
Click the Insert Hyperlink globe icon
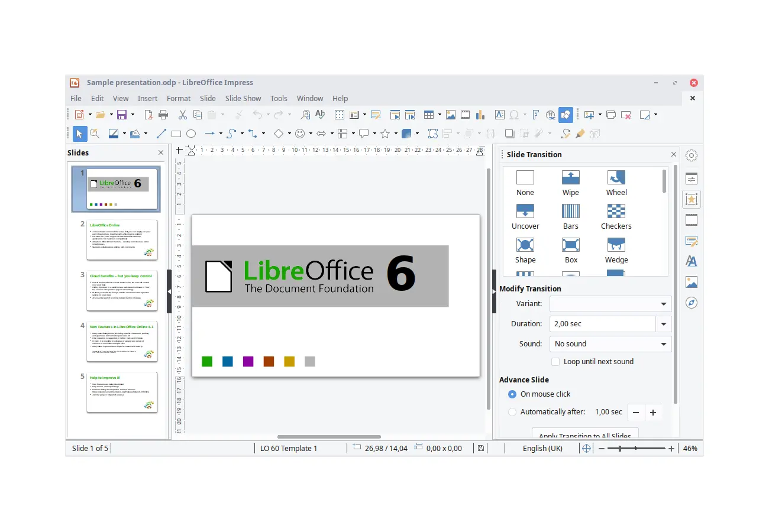coord(551,115)
